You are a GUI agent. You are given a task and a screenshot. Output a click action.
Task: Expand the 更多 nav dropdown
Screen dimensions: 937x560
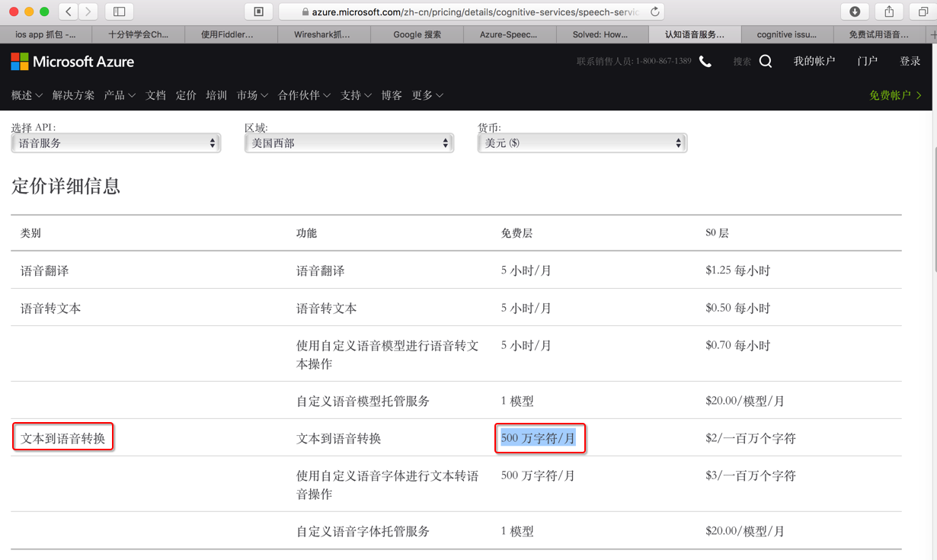coord(427,95)
